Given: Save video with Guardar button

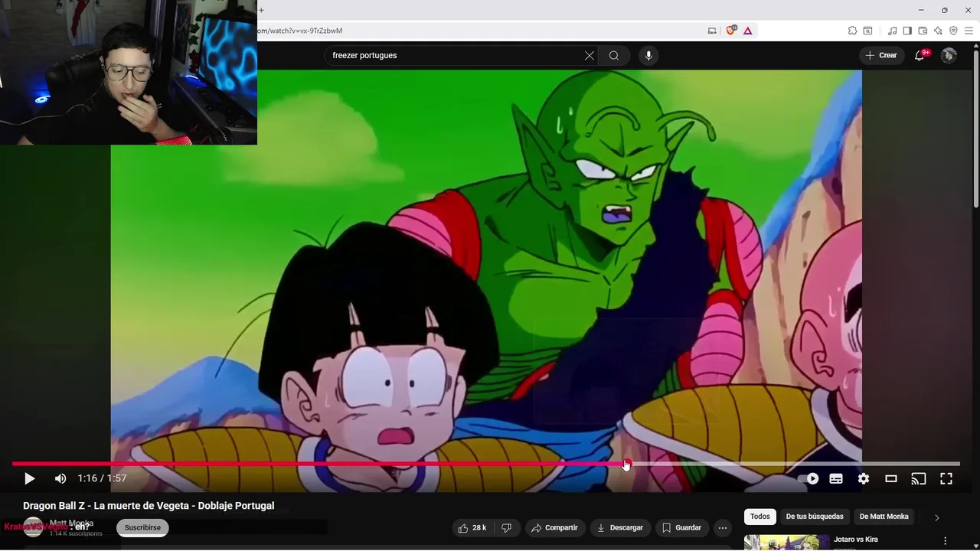Looking at the screenshot, I should 681,528.
